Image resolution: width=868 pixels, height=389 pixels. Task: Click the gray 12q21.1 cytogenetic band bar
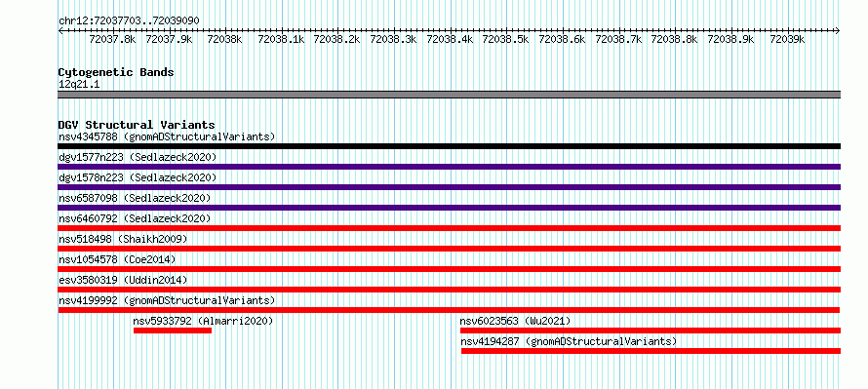(450, 95)
